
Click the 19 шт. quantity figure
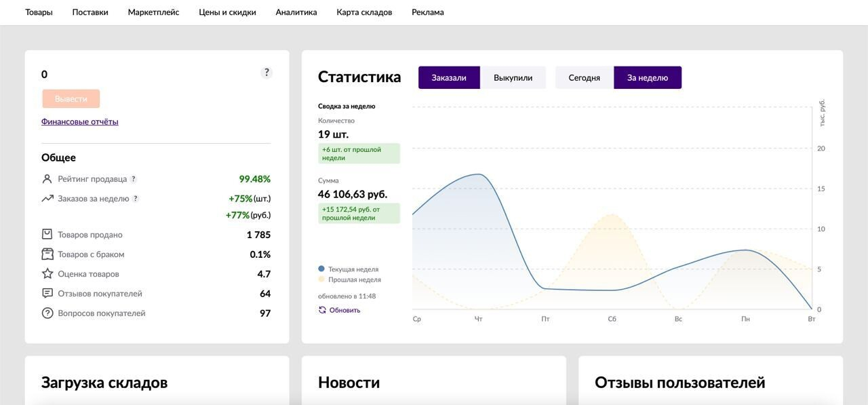coord(334,134)
